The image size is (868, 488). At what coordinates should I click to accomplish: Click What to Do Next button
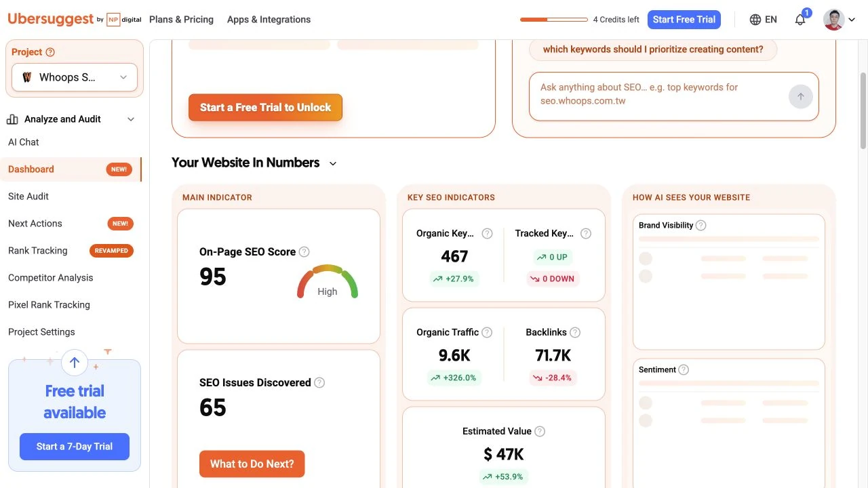point(252,464)
